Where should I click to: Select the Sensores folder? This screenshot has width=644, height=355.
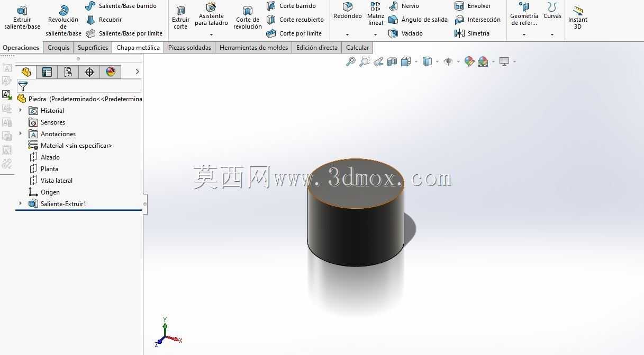(47, 122)
